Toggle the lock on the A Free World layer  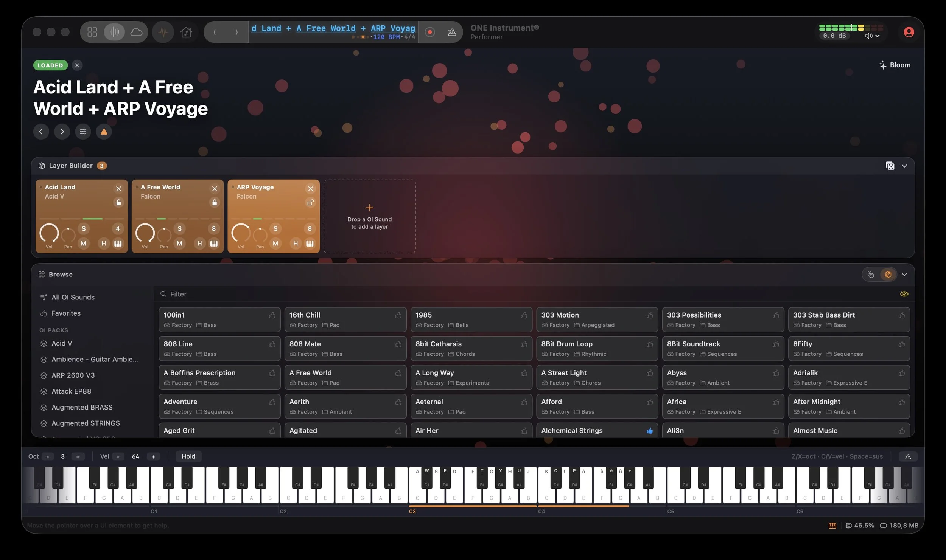click(215, 202)
